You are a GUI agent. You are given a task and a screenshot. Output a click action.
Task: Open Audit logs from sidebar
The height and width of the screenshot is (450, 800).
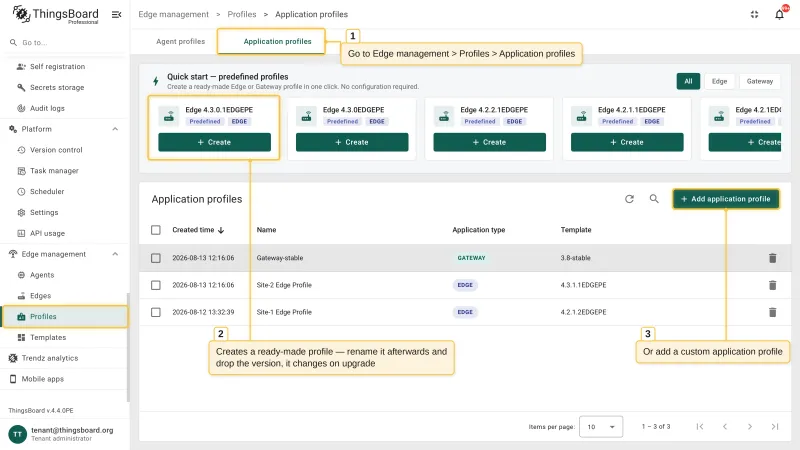tap(47, 108)
